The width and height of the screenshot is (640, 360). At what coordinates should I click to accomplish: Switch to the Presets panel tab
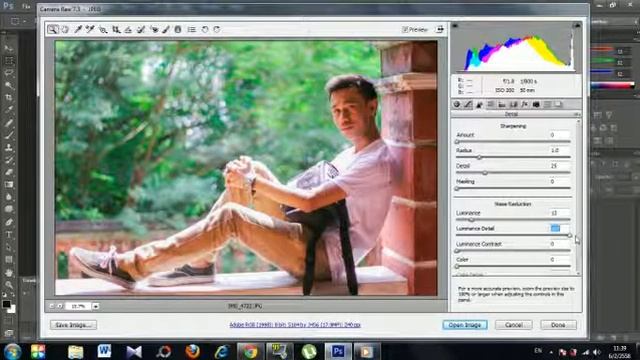[547, 104]
